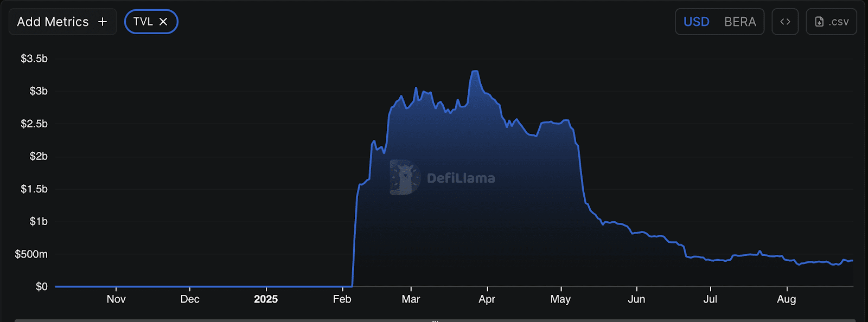This screenshot has height=322, width=868.
Task: Click the range slider bar below the chart
Action: [x=434, y=320]
